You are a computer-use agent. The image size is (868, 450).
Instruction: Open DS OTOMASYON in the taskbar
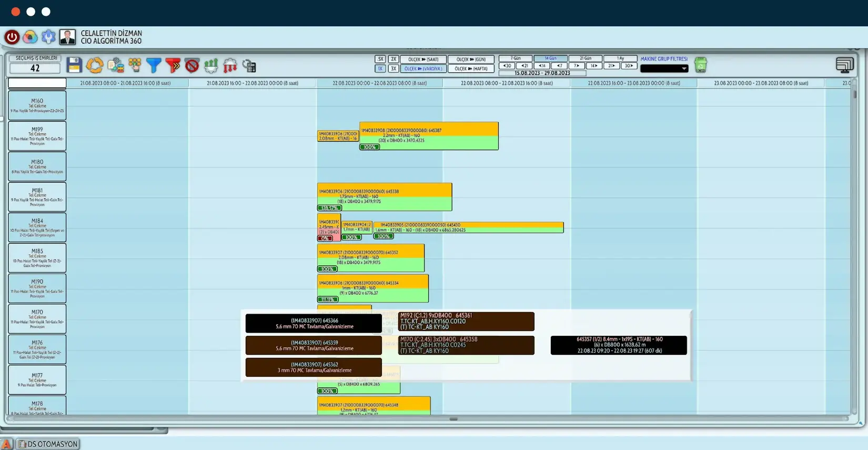(48, 444)
